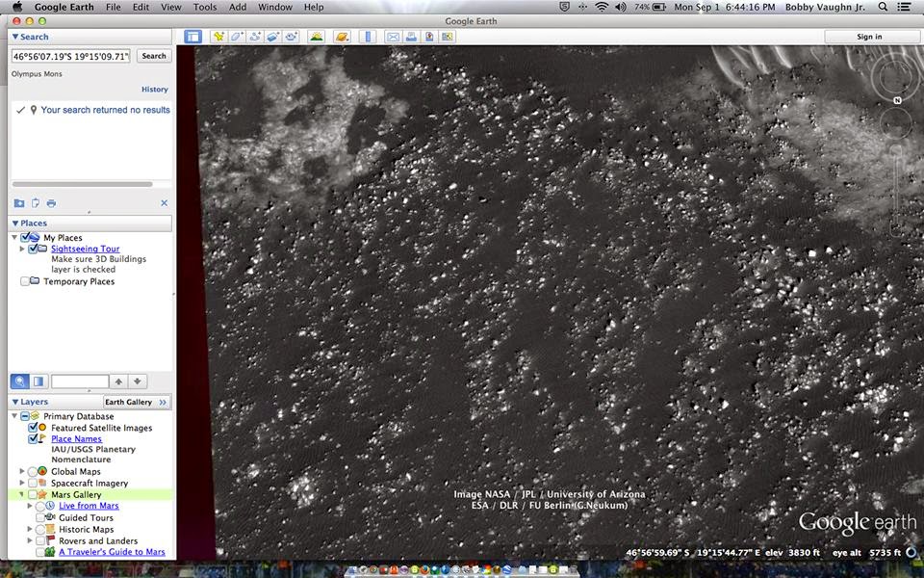This screenshot has width=924, height=578.
Task: Open the File menu
Action: coord(114,7)
